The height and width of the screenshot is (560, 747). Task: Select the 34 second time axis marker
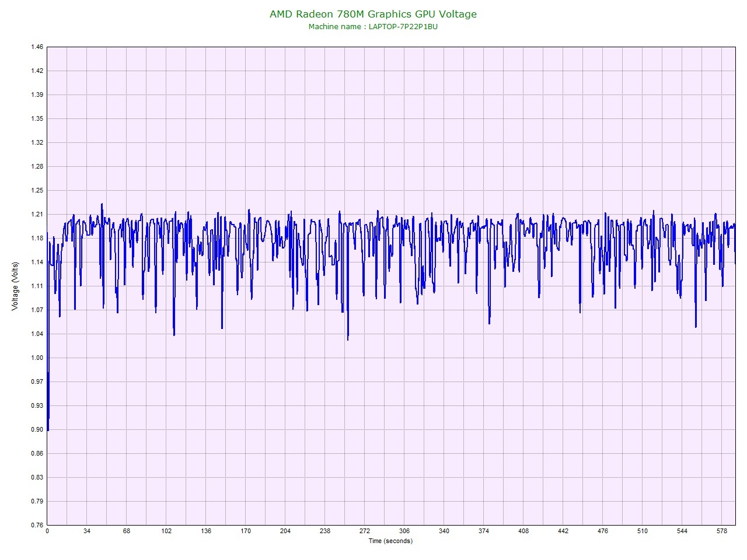[87, 531]
